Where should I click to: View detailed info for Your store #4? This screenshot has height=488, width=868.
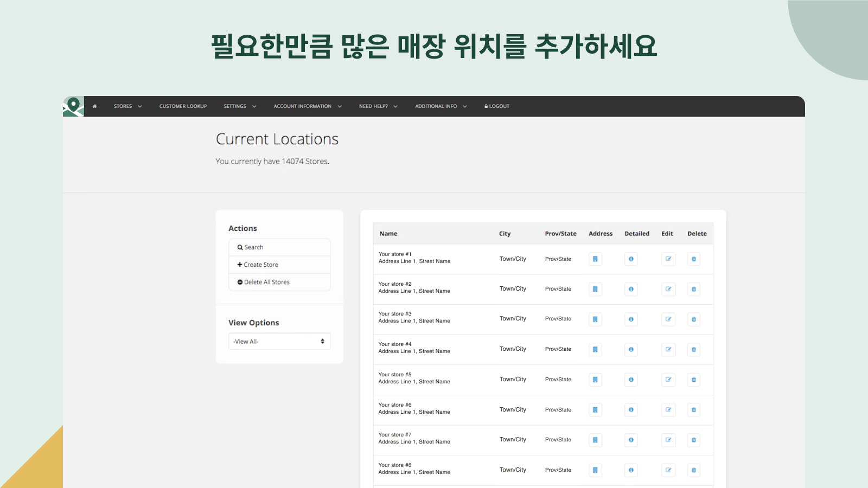631,350
